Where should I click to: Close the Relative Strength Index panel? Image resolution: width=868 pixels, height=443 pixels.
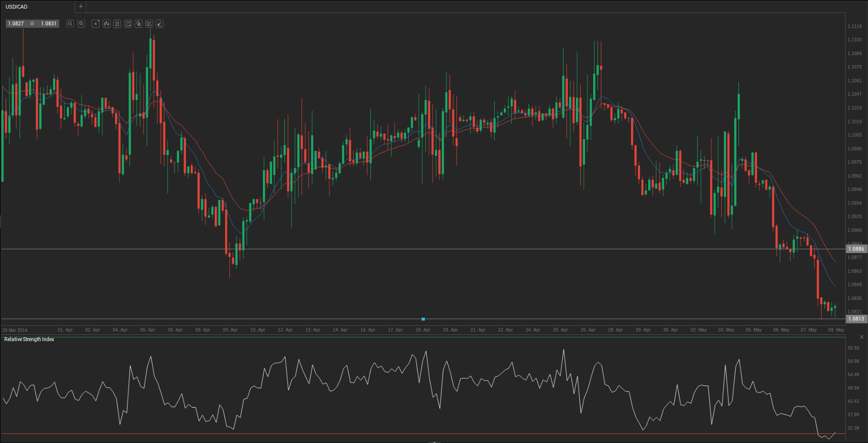pyautogui.click(x=862, y=337)
